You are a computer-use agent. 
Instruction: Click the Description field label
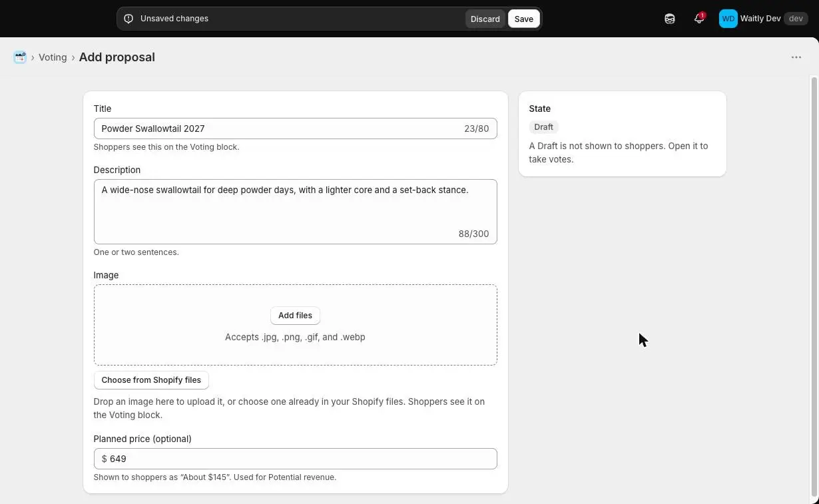[117, 170]
